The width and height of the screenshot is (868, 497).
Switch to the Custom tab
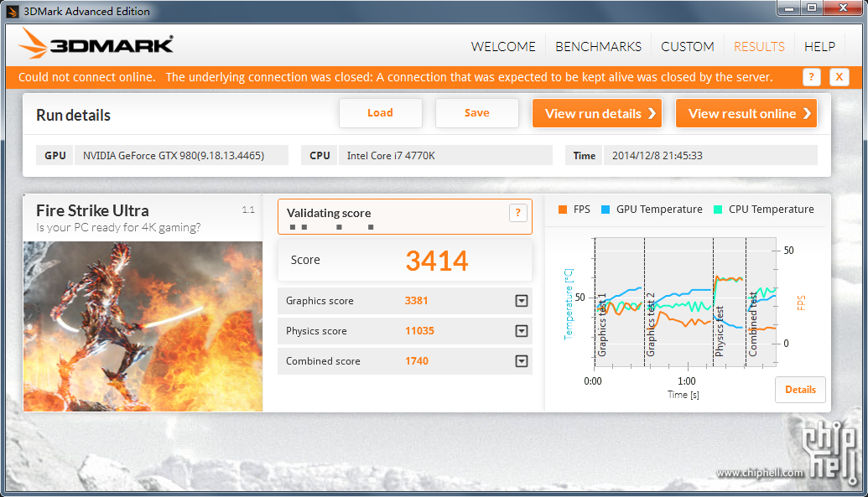click(688, 47)
